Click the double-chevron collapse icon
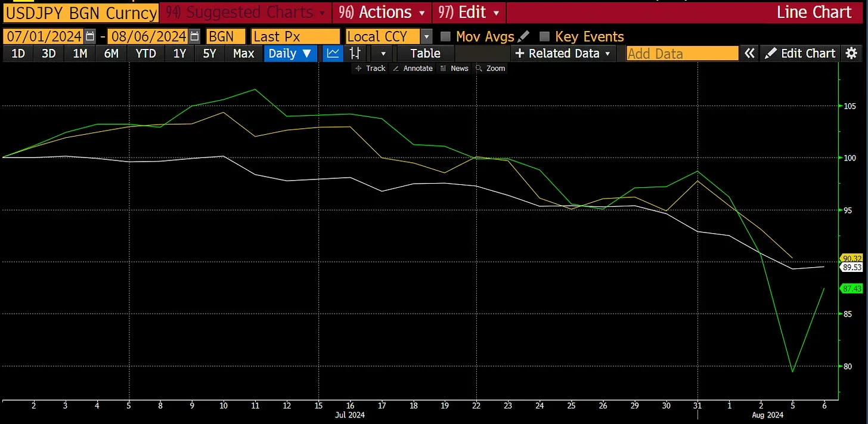The width and height of the screenshot is (868, 424). tap(749, 53)
